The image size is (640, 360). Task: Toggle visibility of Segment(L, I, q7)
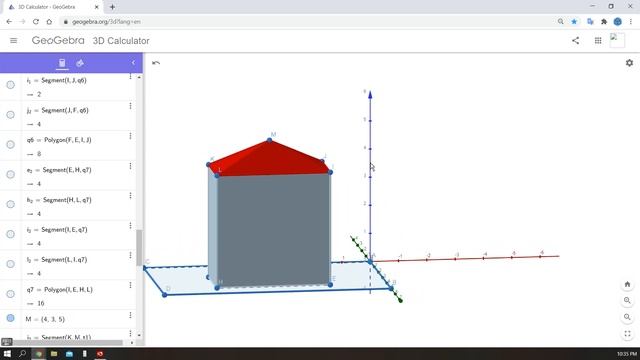pos(11,264)
